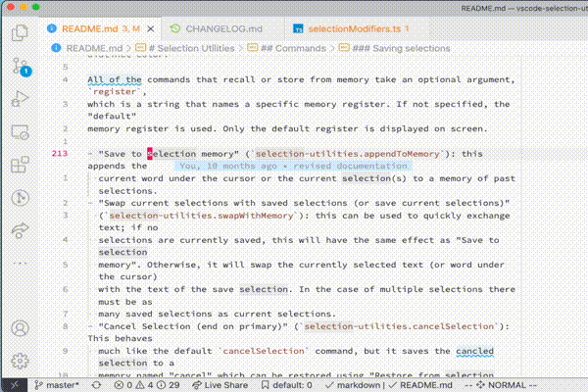Open the Git graph clock icon view
Viewport: 588px width, 392px height.
pos(20,198)
